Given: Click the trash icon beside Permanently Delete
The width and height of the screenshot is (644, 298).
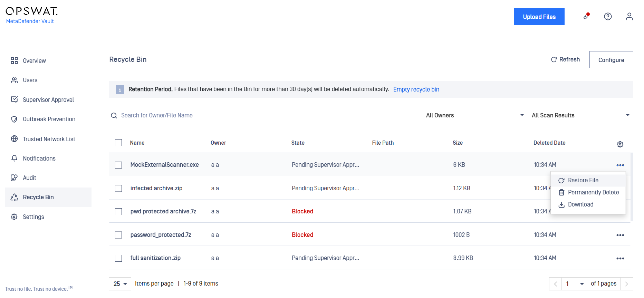Looking at the screenshot, I should point(561,192).
